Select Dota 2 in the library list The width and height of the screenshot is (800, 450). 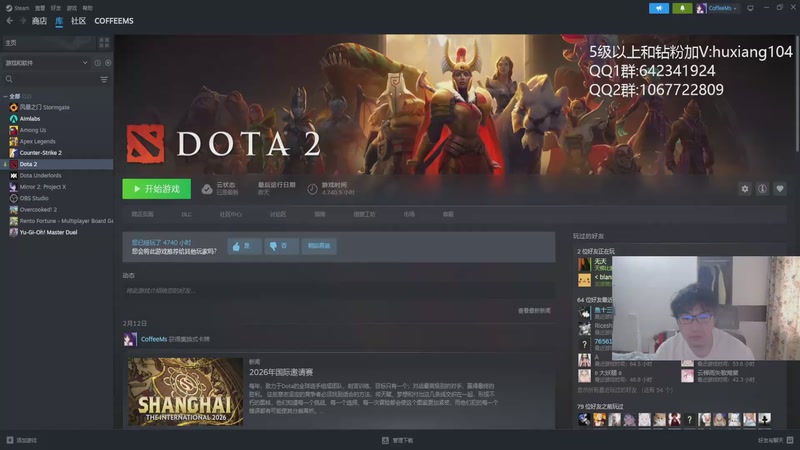click(x=57, y=164)
